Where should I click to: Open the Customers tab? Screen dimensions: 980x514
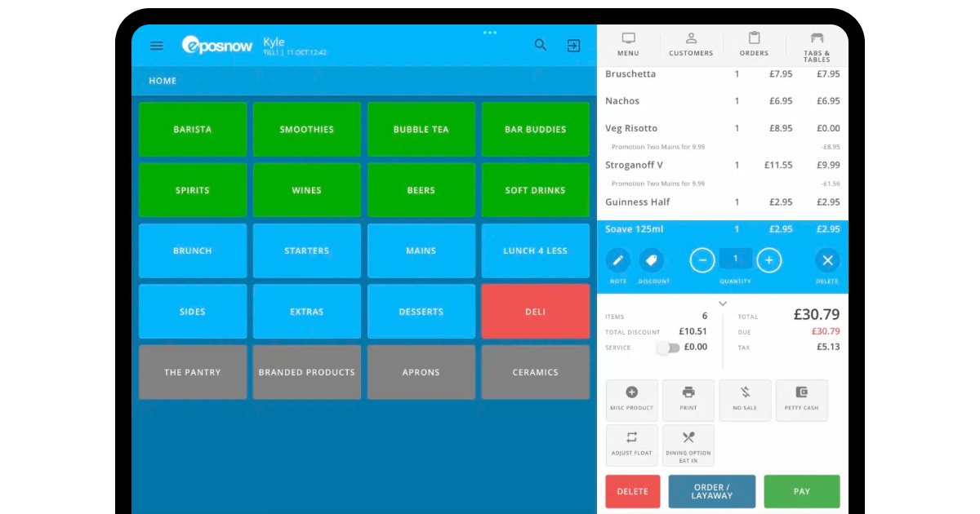[x=691, y=45]
